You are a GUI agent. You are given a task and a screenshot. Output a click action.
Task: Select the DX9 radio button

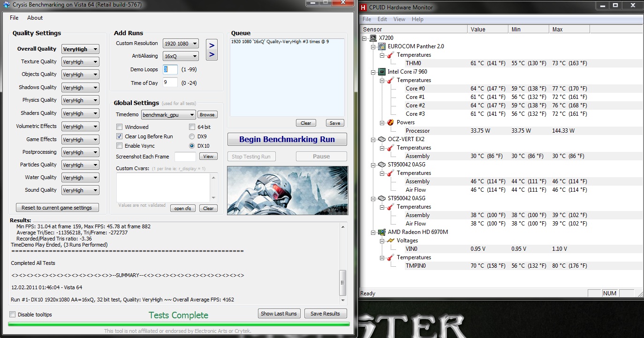coord(192,136)
